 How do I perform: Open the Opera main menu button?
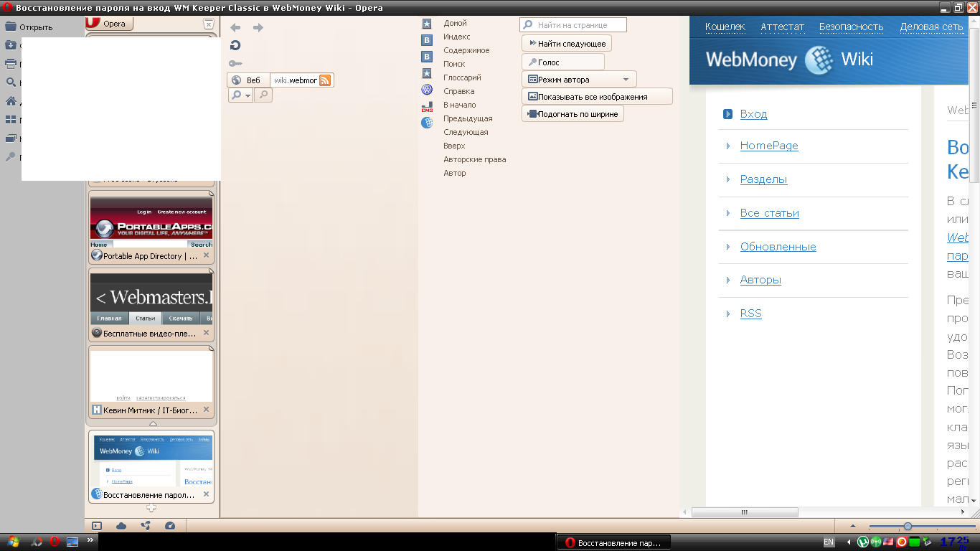click(109, 24)
